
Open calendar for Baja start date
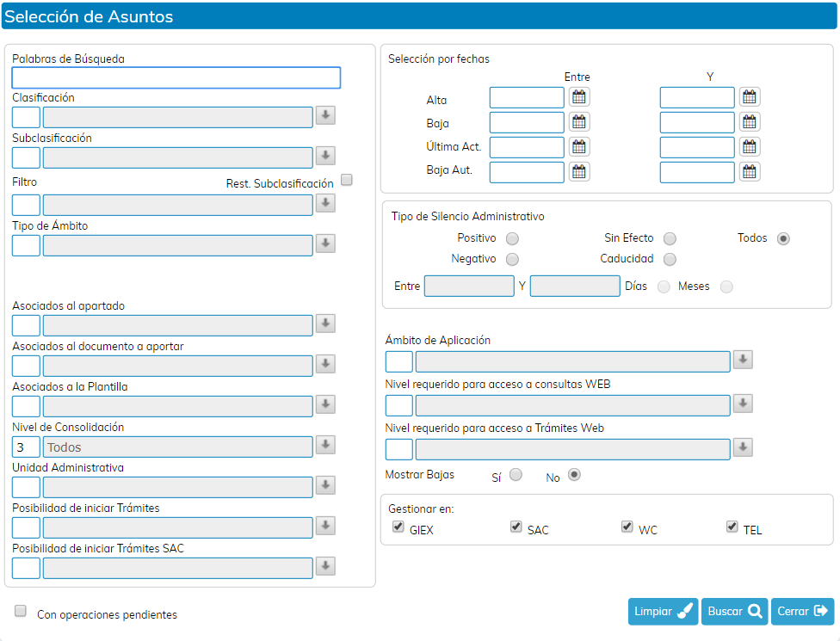(x=579, y=122)
